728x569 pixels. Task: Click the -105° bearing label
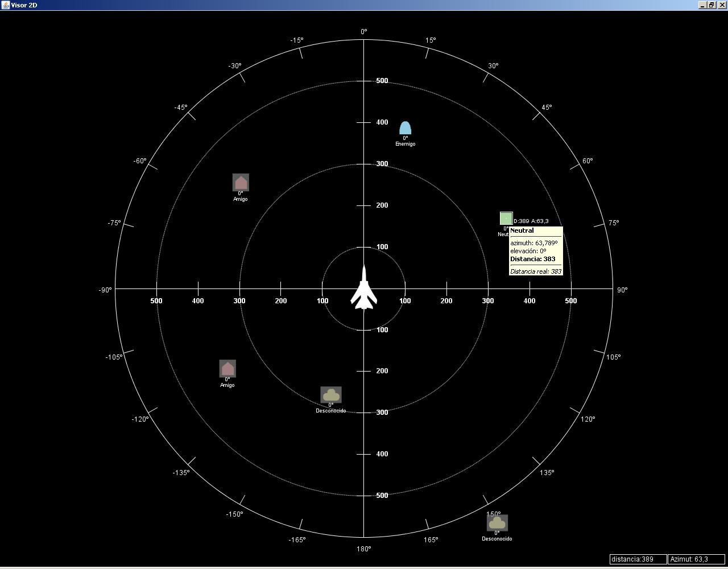114,357
